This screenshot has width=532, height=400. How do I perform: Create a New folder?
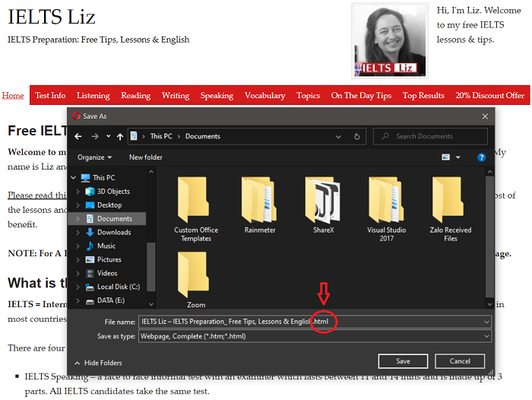tap(146, 157)
